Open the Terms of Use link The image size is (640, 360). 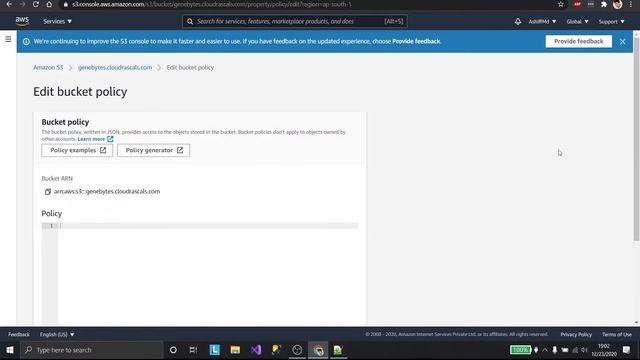pyautogui.click(x=617, y=334)
